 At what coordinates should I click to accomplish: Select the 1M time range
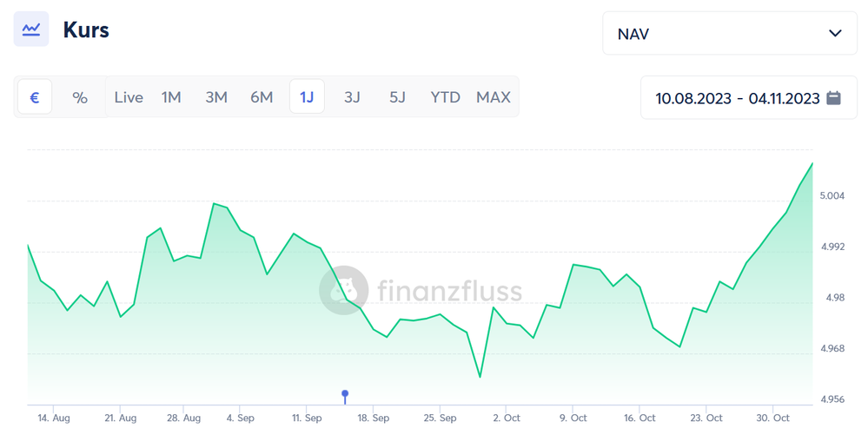click(171, 97)
